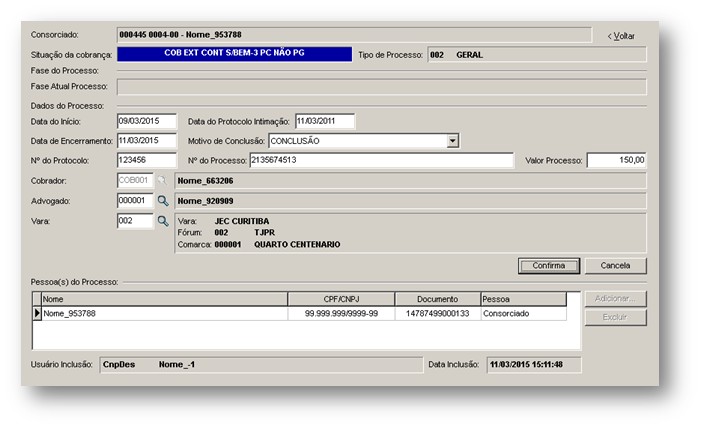Focus the Nº do Processo field
The height and width of the screenshot is (428, 701).
[381, 160]
